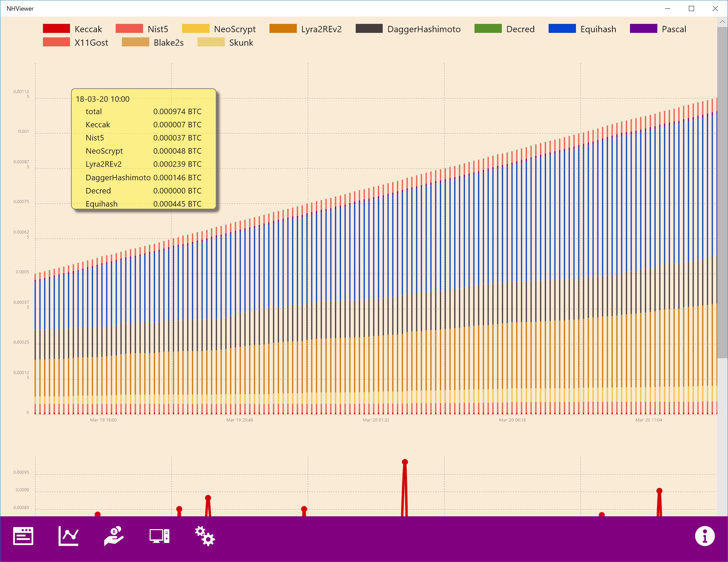Viewport: 728px width, 562px height.
Task: Open the info about icon
Action: click(704, 536)
